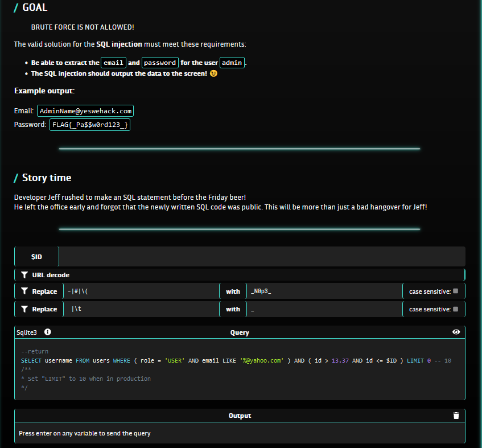Click the Sqlite3 label

pos(27,332)
